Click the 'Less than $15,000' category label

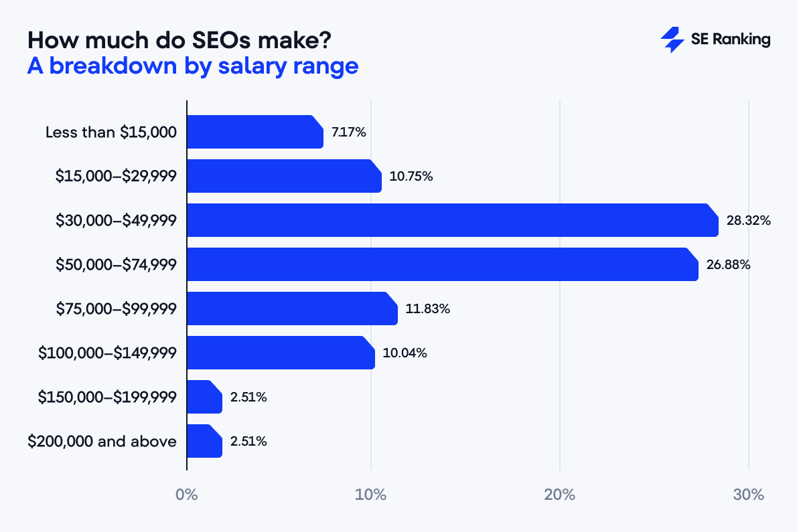(111, 132)
